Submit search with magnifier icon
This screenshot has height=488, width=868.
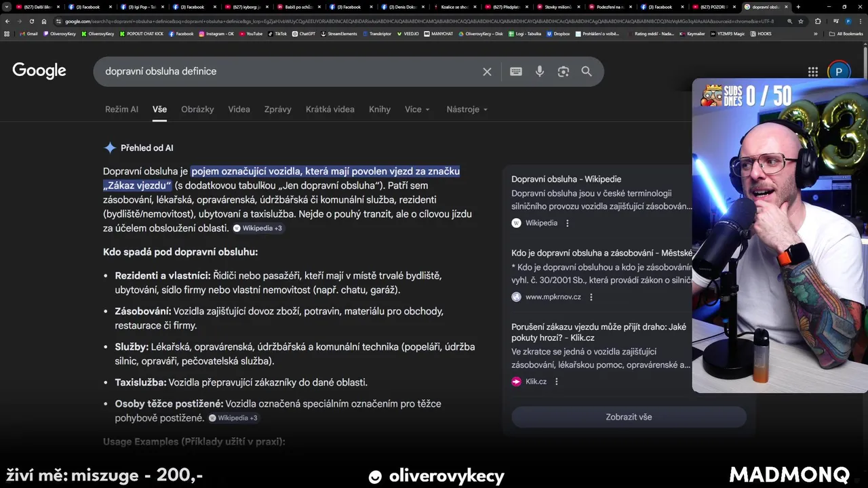587,71
